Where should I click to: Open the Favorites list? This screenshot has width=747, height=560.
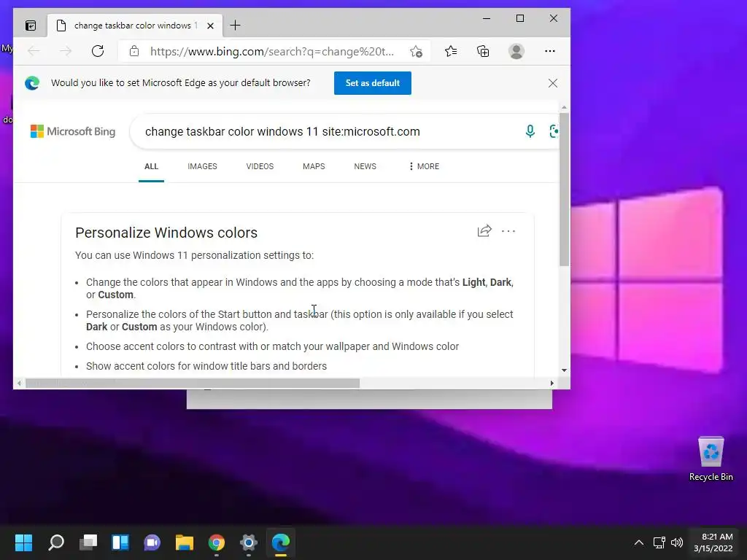451,52
